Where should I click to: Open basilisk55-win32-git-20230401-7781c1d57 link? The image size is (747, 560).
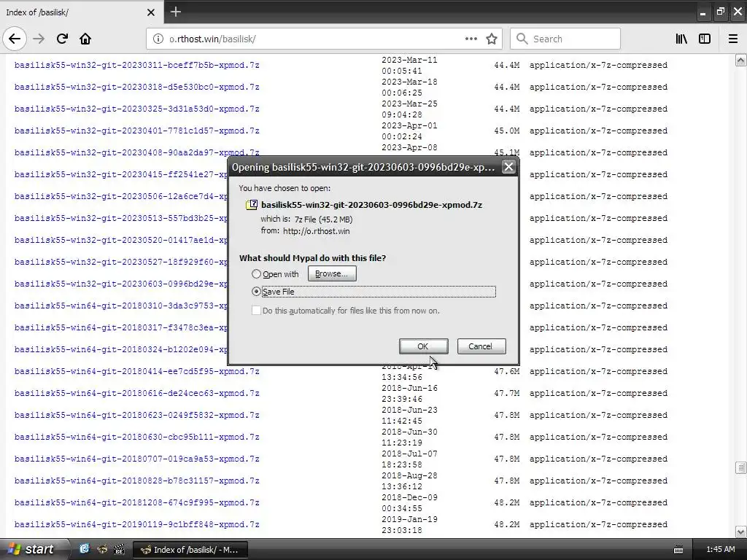pyautogui.click(x=136, y=131)
